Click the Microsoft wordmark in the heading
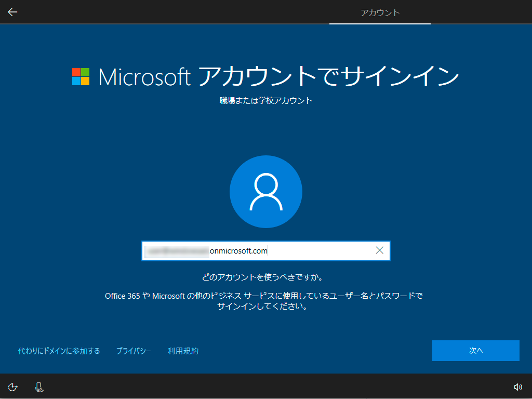 [144, 77]
